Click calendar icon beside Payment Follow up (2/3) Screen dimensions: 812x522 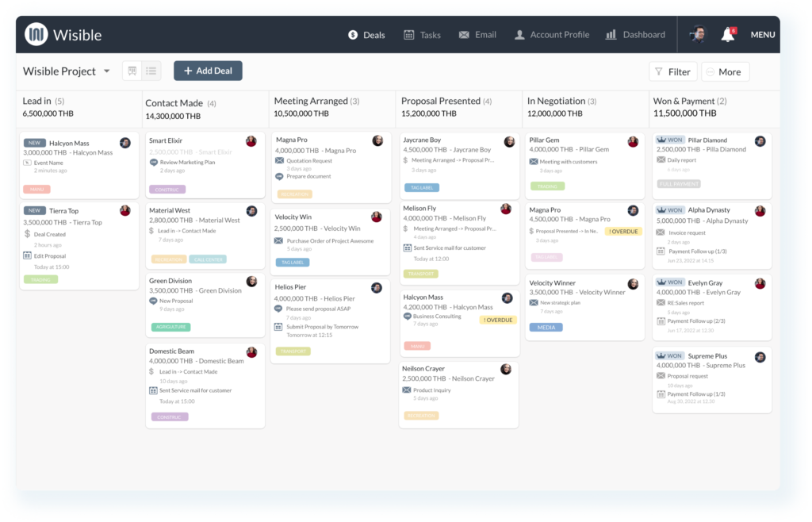click(x=661, y=321)
